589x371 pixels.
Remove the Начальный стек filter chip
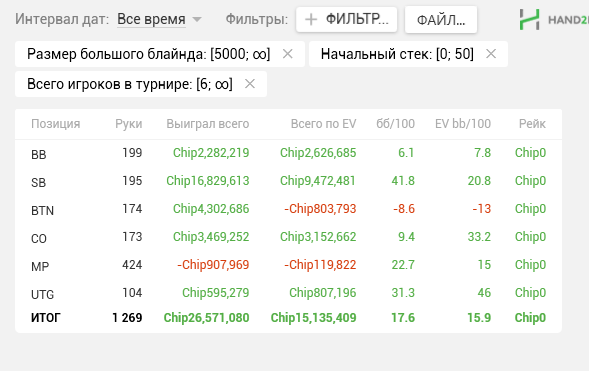pyautogui.click(x=491, y=54)
